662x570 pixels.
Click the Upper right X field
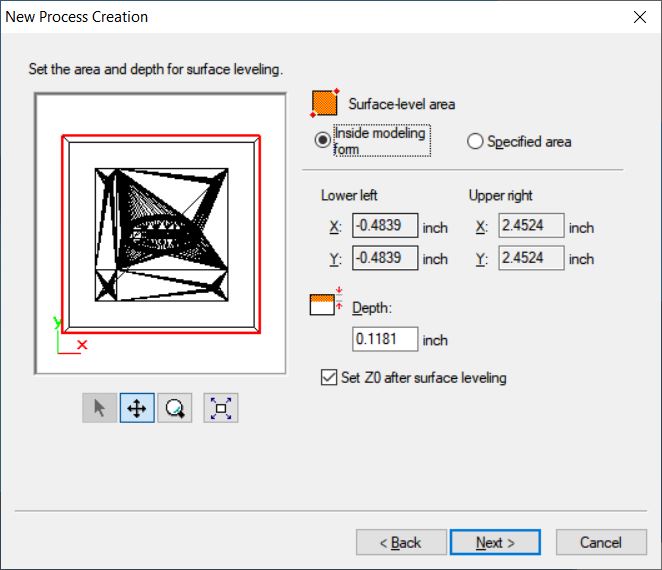[x=531, y=225]
